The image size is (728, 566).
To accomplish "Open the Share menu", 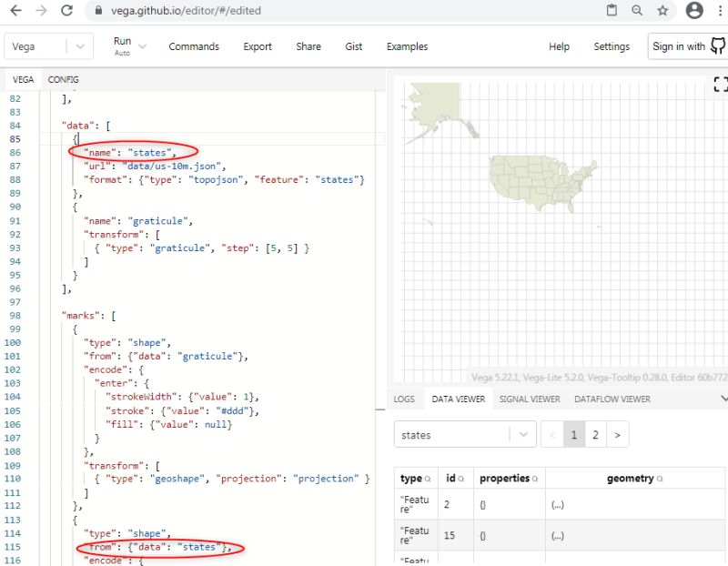I will tap(308, 46).
